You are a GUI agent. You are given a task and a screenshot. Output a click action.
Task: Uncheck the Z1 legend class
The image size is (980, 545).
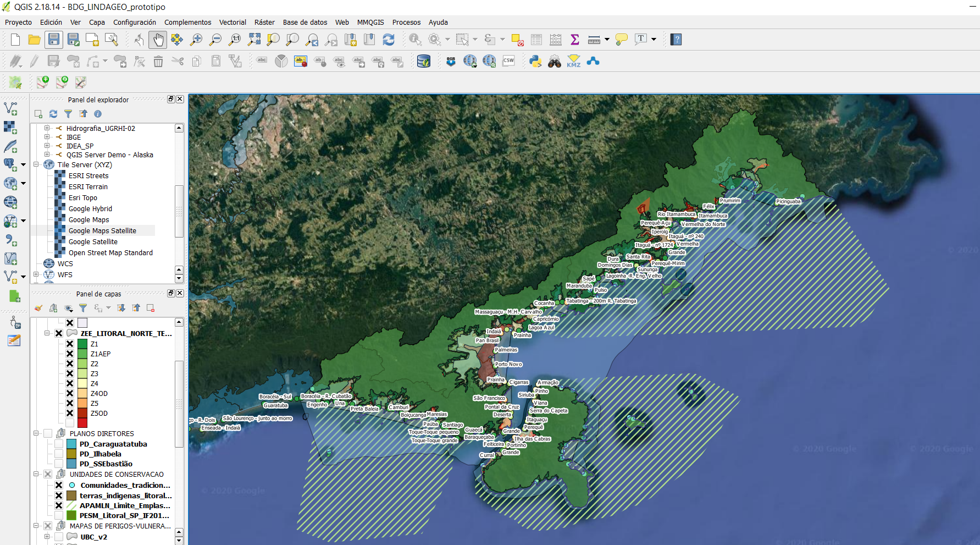point(70,344)
